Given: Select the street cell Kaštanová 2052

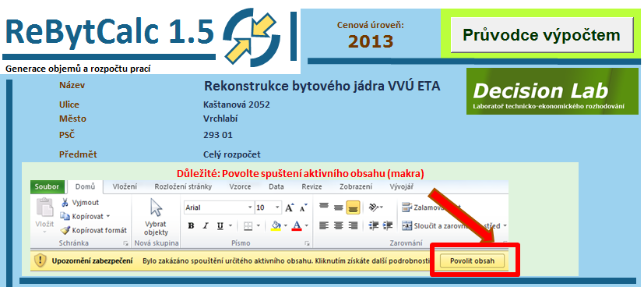Looking at the screenshot, I should pos(237,105).
